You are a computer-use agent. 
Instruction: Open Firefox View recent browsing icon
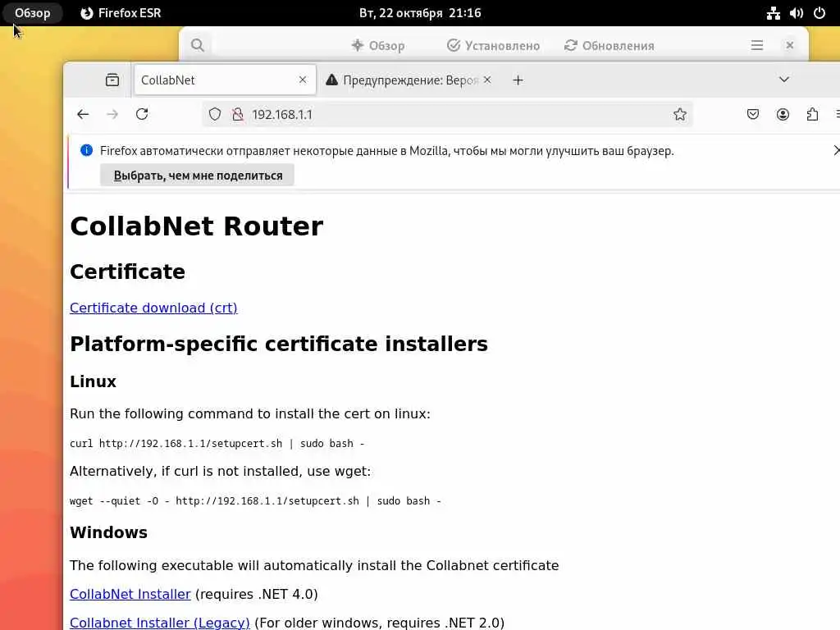tap(112, 80)
